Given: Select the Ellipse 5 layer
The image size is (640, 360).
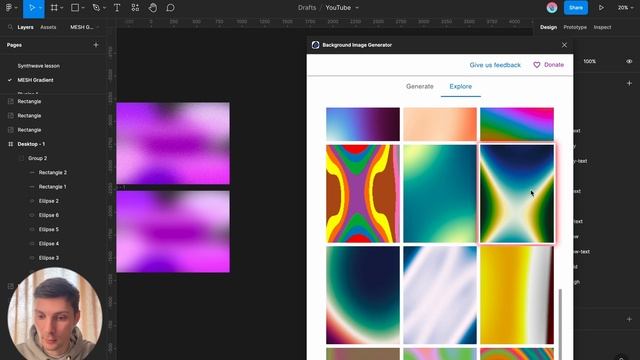Looking at the screenshot, I should [49, 229].
